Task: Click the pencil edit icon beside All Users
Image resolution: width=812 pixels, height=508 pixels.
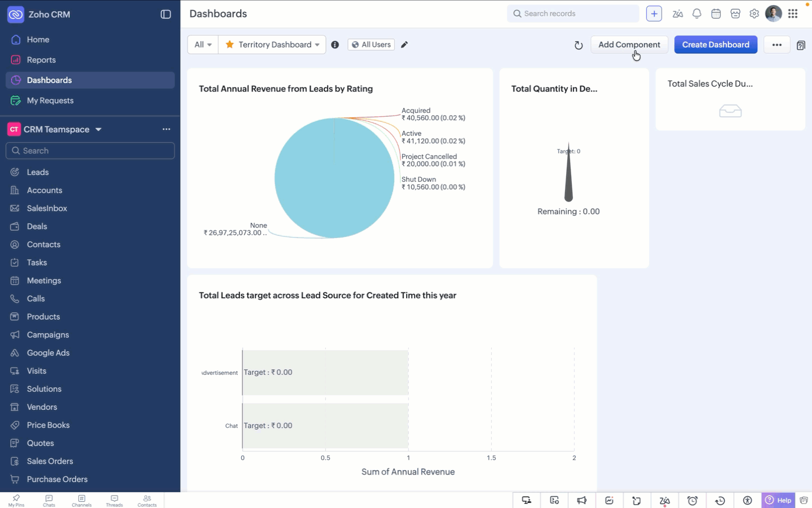Action: [404, 45]
